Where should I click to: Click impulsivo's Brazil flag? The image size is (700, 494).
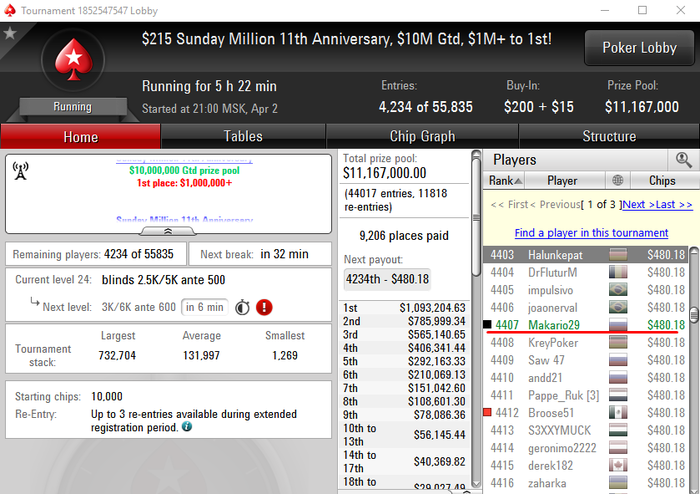click(618, 290)
